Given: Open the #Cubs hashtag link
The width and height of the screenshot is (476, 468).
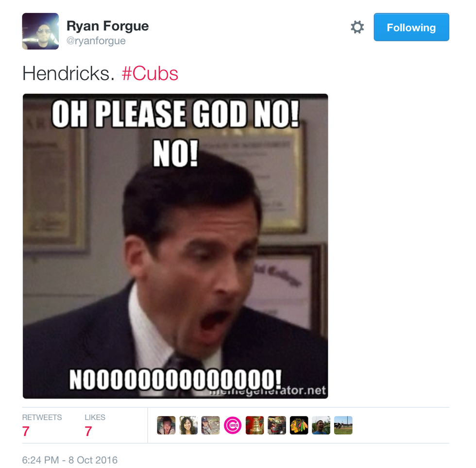Looking at the screenshot, I should pyautogui.click(x=150, y=74).
